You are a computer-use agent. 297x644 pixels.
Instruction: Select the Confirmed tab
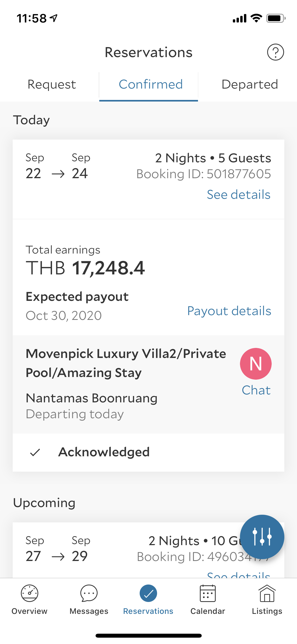(150, 85)
